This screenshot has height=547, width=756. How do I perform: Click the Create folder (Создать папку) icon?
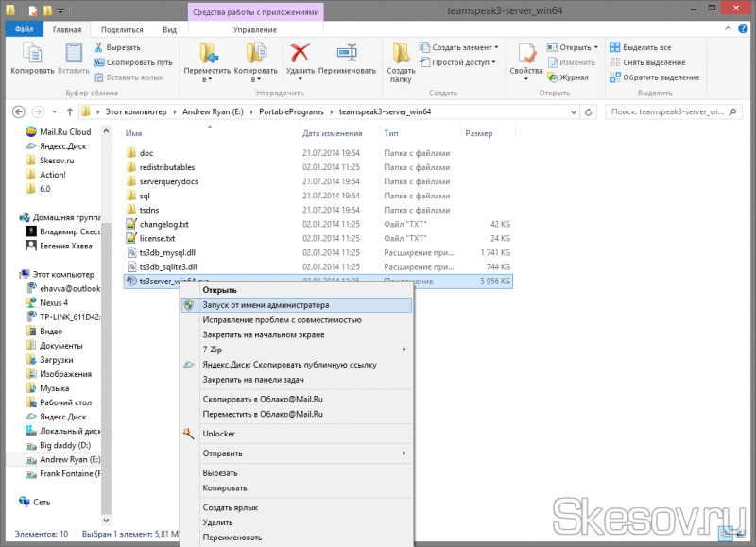401,53
